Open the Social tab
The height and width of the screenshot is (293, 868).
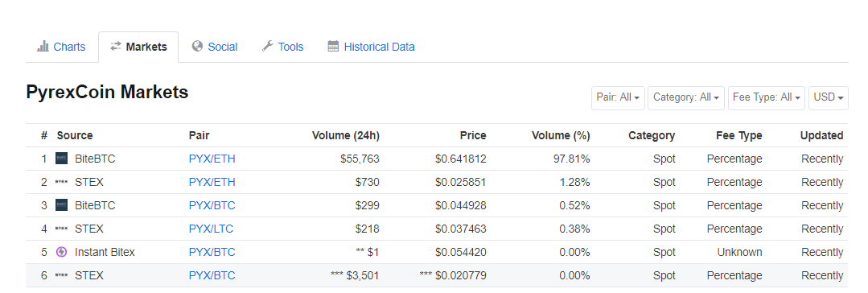(x=214, y=47)
